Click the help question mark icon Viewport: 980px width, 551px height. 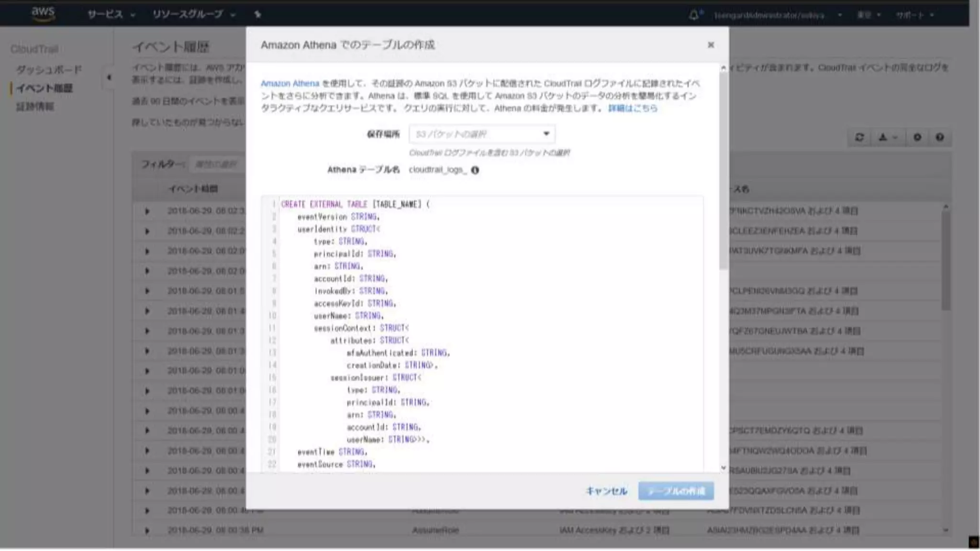pos(940,138)
